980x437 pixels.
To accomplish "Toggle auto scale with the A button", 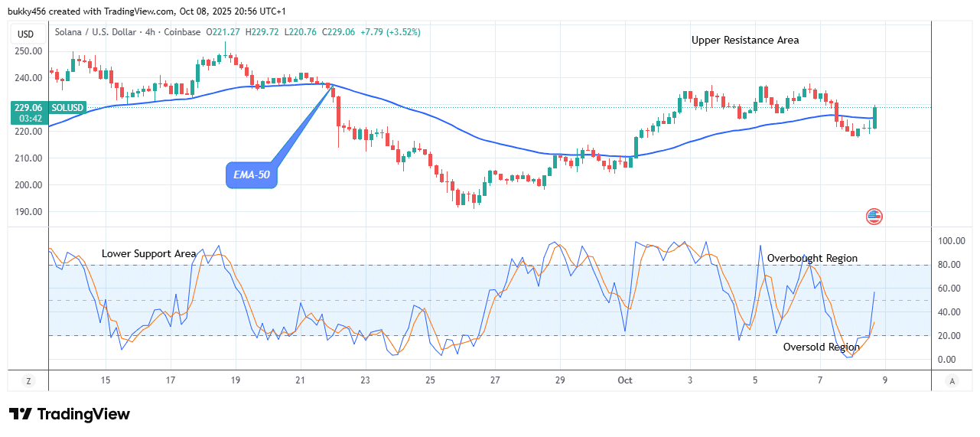I will pos(952,380).
